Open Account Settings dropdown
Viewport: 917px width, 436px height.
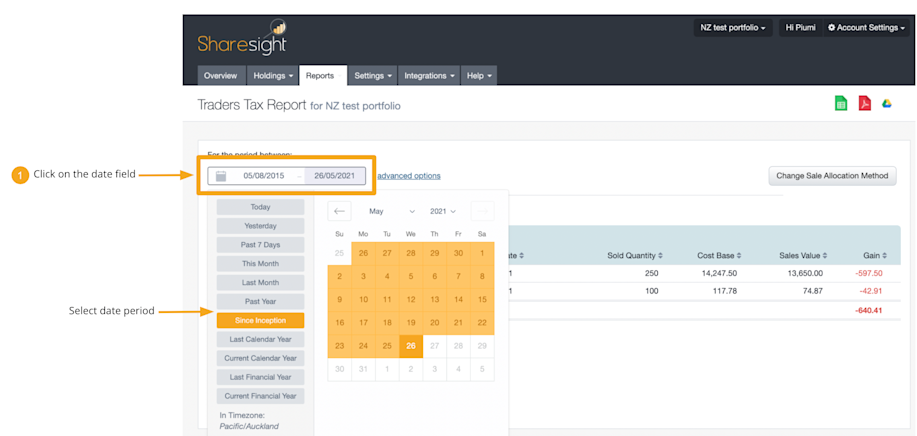867,27
